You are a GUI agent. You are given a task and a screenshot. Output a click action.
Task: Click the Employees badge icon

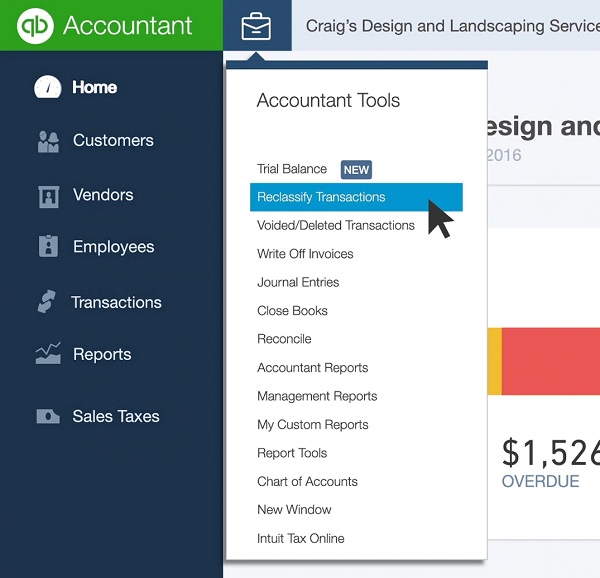pos(48,246)
